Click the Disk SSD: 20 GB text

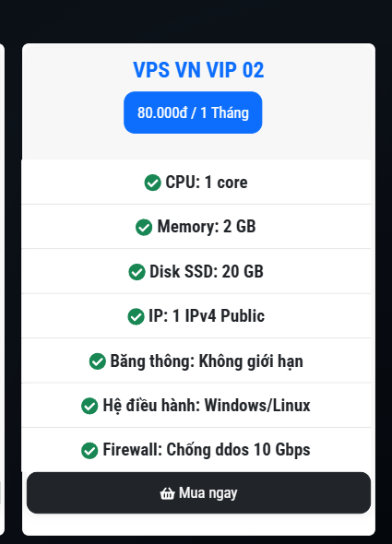point(207,272)
